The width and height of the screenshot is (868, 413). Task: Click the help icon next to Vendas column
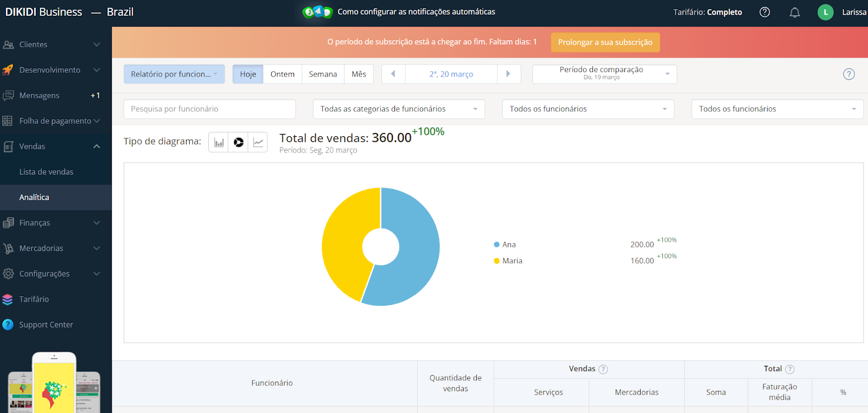coord(603,369)
